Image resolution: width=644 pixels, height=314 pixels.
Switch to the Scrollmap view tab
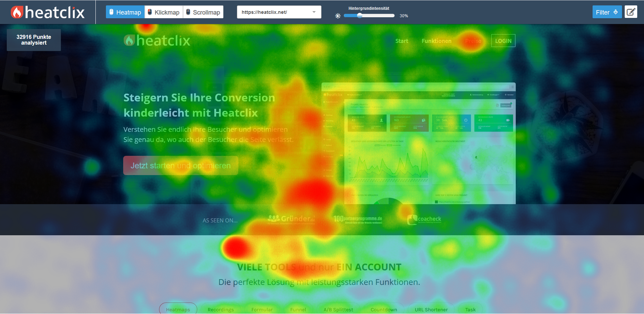[x=203, y=12]
